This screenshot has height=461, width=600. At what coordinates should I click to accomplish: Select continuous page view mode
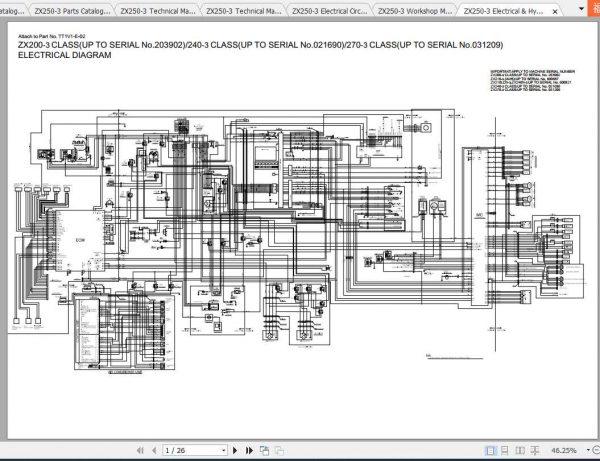[x=505, y=451]
